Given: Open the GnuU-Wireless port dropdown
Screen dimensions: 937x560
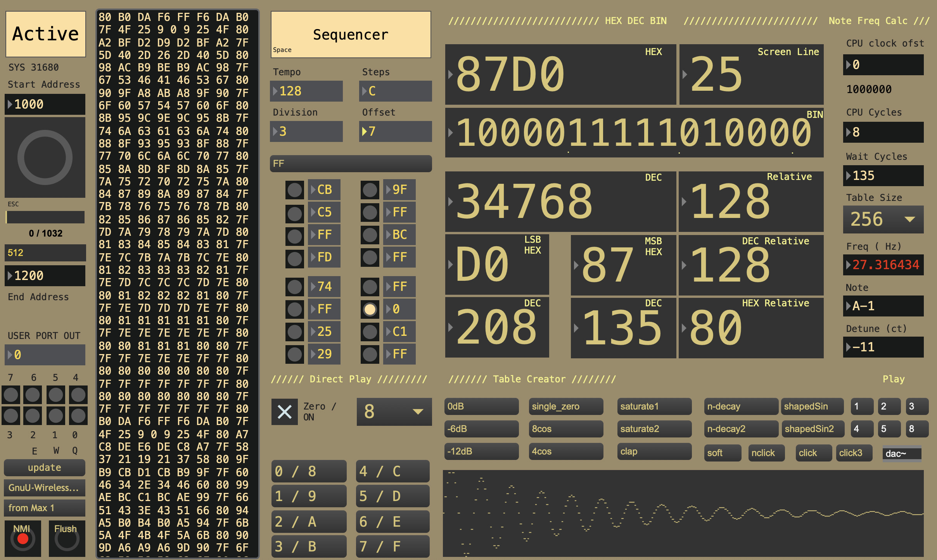Looking at the screenshot, I should point(44,487).
